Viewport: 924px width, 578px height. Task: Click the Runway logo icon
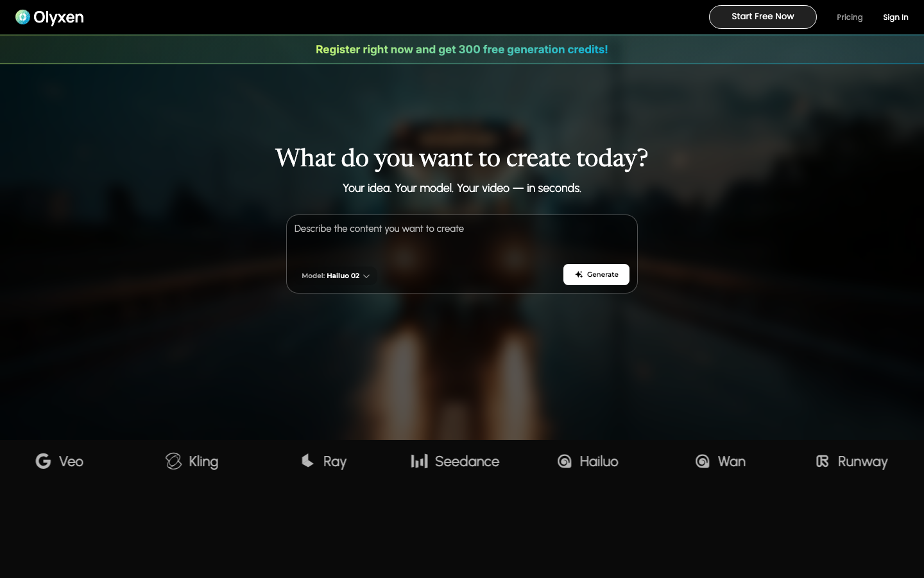[x=823, y=461]
